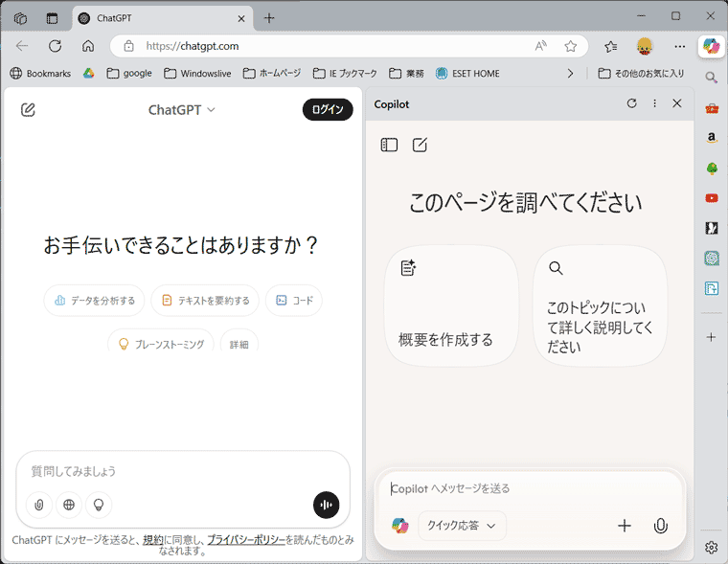Select the ブレーンストーミング suggestion
728x564 pixels.
click(x=161, y=344)
